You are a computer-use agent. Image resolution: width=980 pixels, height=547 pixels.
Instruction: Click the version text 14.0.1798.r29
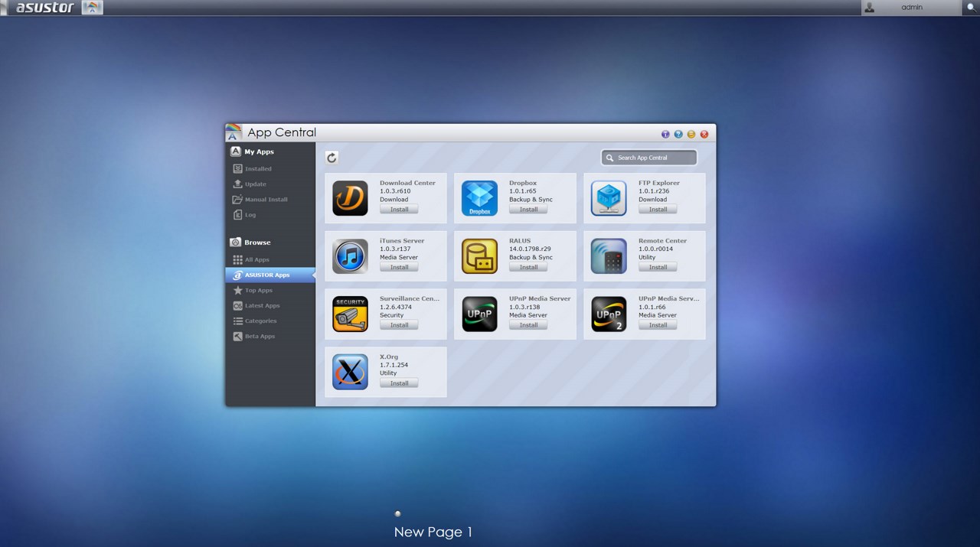530,249
